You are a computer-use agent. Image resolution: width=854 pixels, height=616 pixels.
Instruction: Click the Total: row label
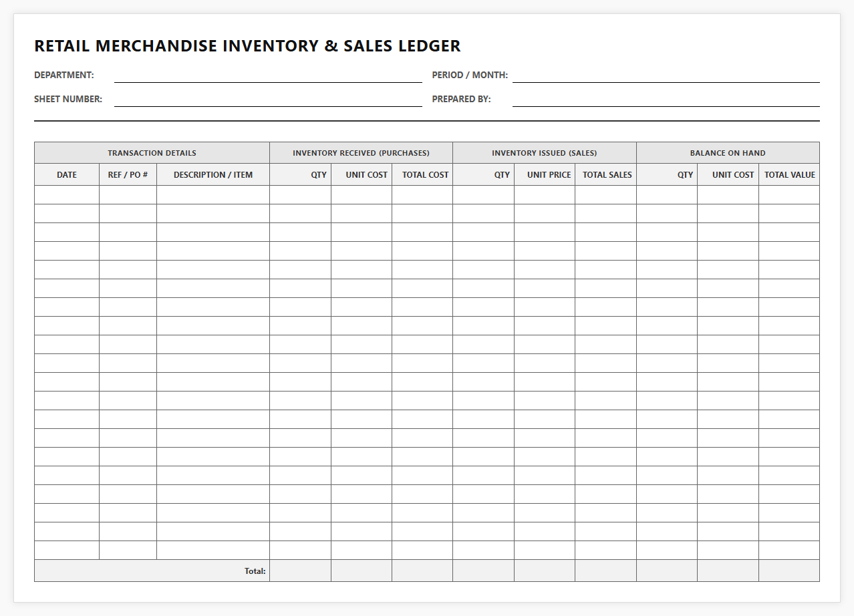(x=255, y=571)
